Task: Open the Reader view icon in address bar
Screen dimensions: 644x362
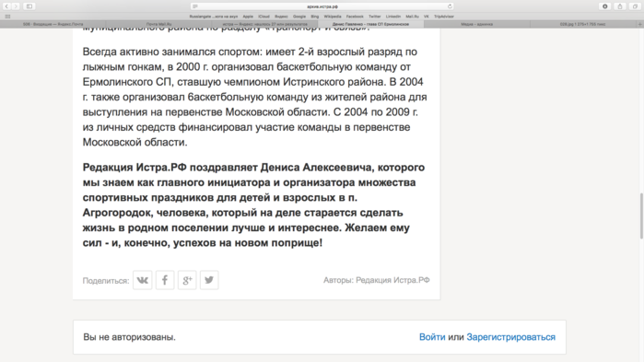Action: click(195, 6)
